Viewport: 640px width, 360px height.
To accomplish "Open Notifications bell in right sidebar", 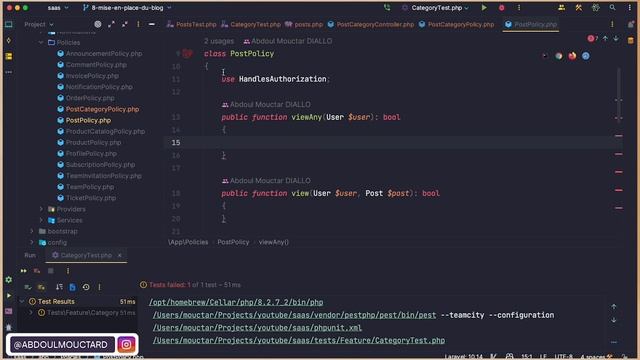I will pyautogui.click(x=631, y=24).
